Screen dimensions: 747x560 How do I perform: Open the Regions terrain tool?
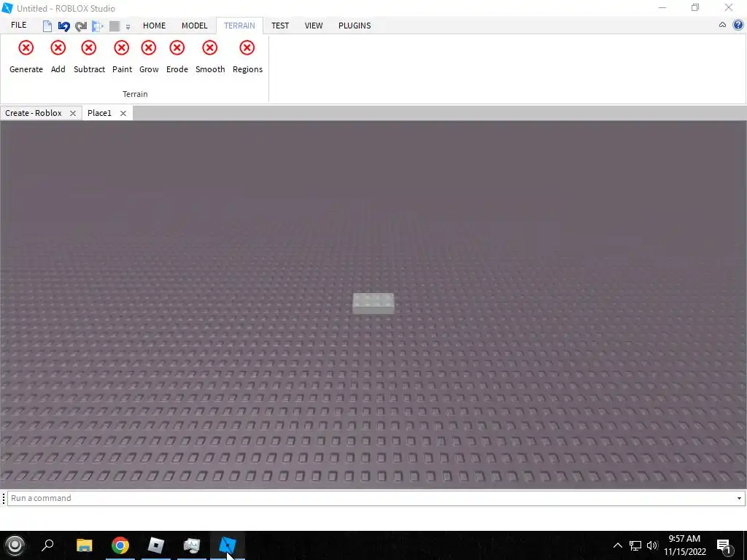tap(247, 57)
